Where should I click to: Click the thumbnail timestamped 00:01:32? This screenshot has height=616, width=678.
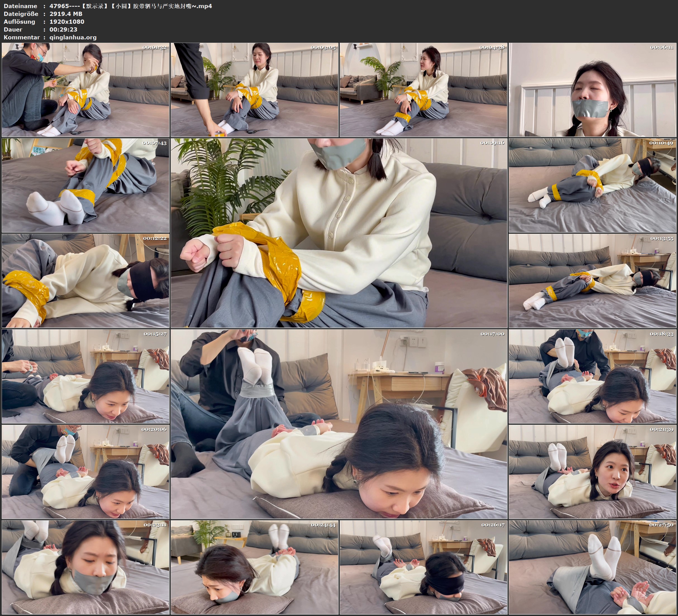[x=85, y=89]
